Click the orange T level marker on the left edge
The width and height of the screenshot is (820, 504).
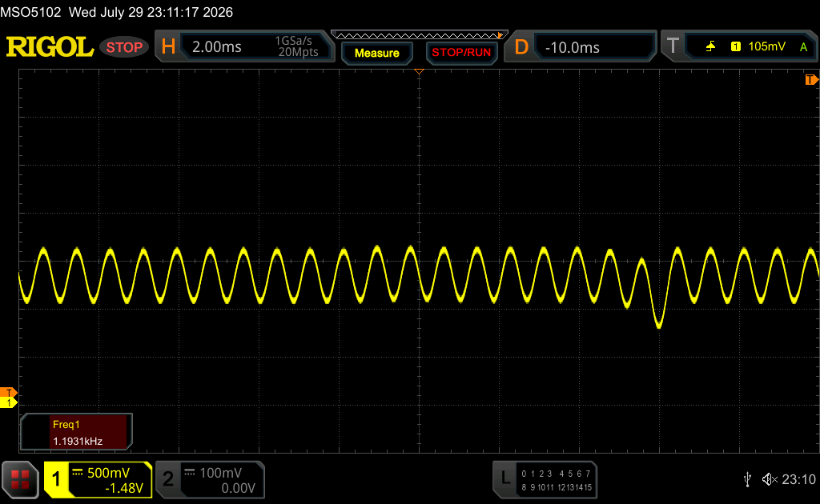(8, 393)
